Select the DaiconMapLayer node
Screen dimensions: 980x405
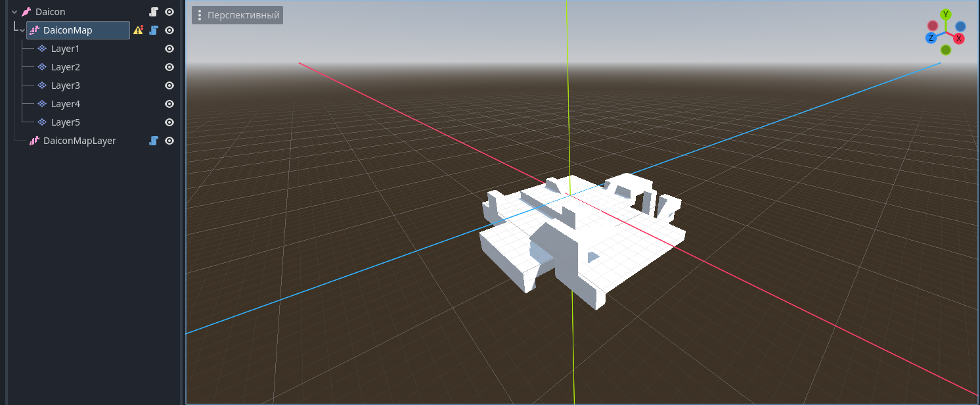coord(79,141)
